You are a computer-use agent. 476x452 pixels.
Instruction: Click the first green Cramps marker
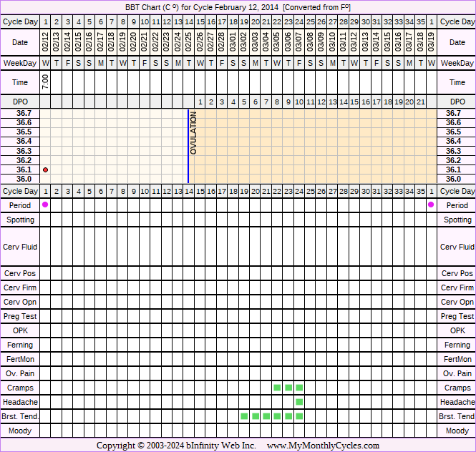(x=277, y=388)
